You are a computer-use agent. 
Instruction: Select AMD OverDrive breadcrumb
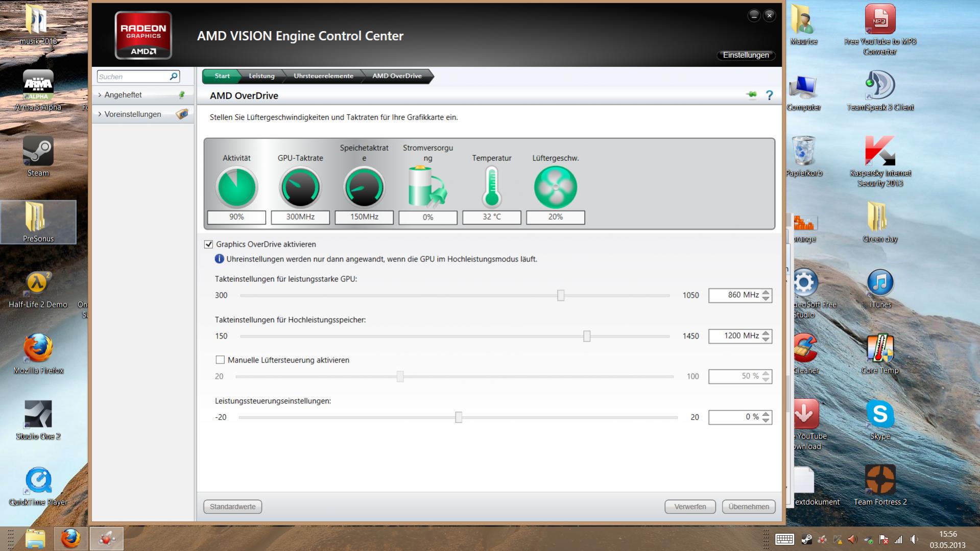click(397, 76)
